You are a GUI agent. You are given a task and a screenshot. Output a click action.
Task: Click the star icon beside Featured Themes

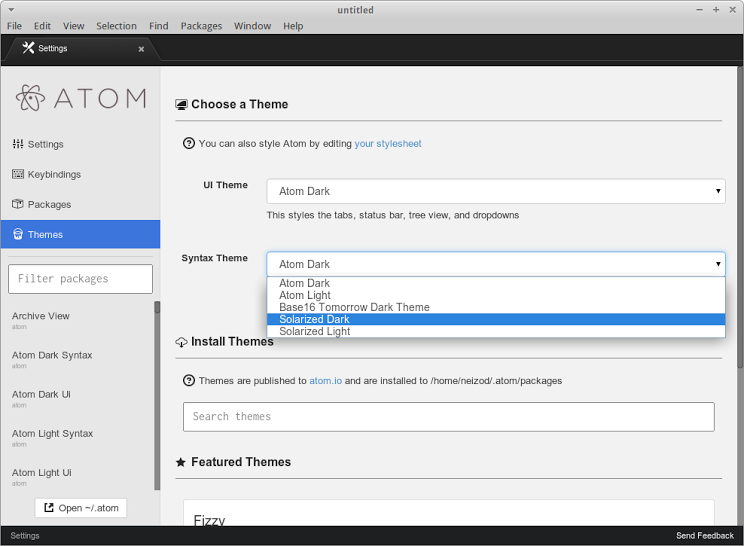pos(181,462)
